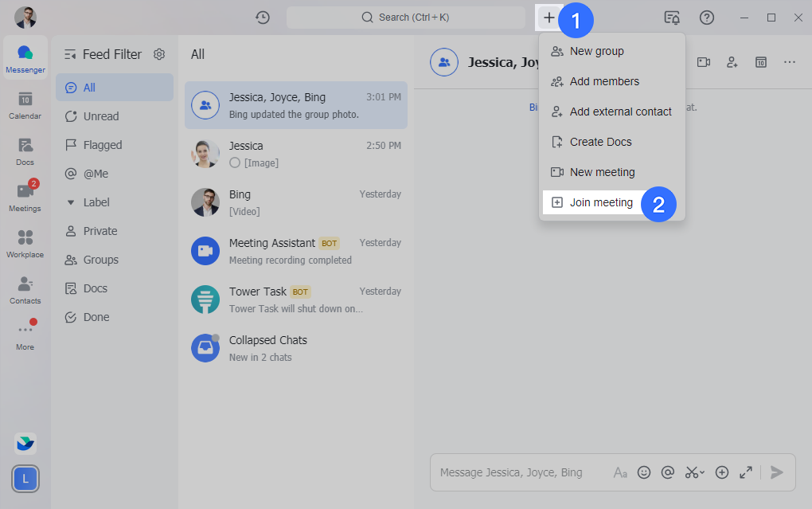Click the emoji icon in message box
This screenshot has width=812, height=509.
[644, 472]
